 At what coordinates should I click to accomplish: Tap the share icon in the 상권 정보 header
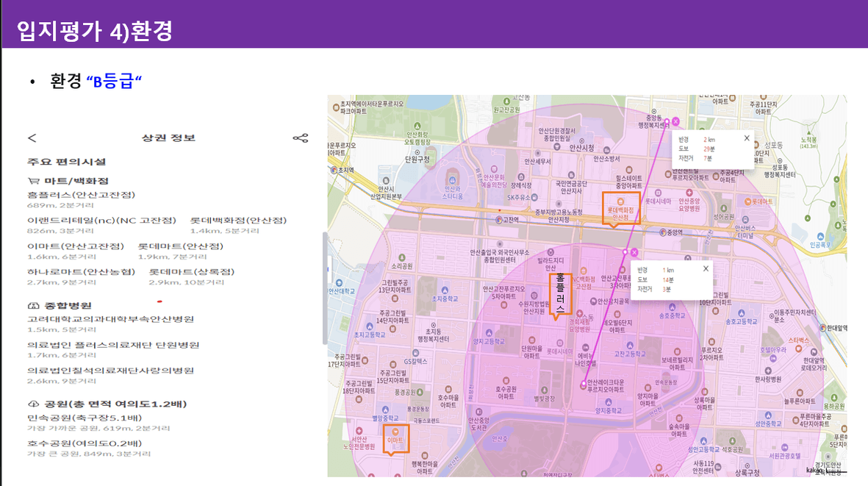coord(301,137)
